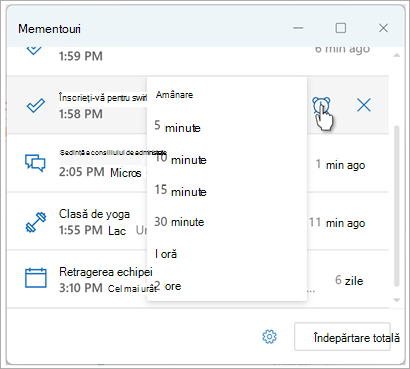410x369 pixels.
Task: Click Îndepărtare totală button
Action: 342,337
